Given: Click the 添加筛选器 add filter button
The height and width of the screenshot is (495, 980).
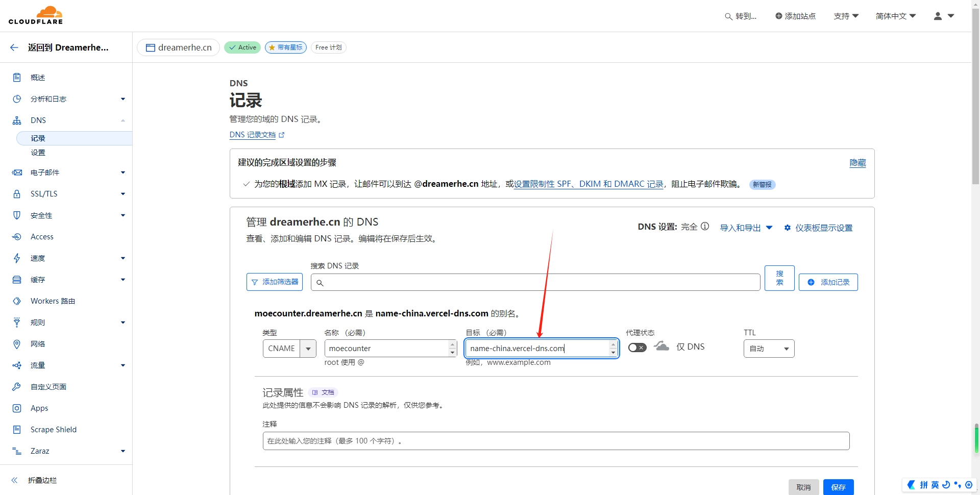Looking at the screenshot, I should pyautogui.click(x=275, y=282).
